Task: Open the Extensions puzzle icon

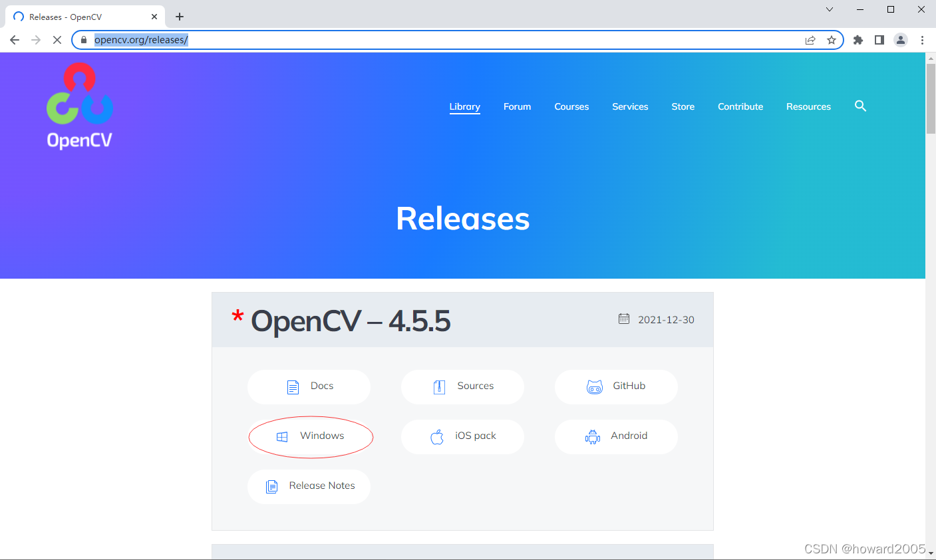Action: 858,40
